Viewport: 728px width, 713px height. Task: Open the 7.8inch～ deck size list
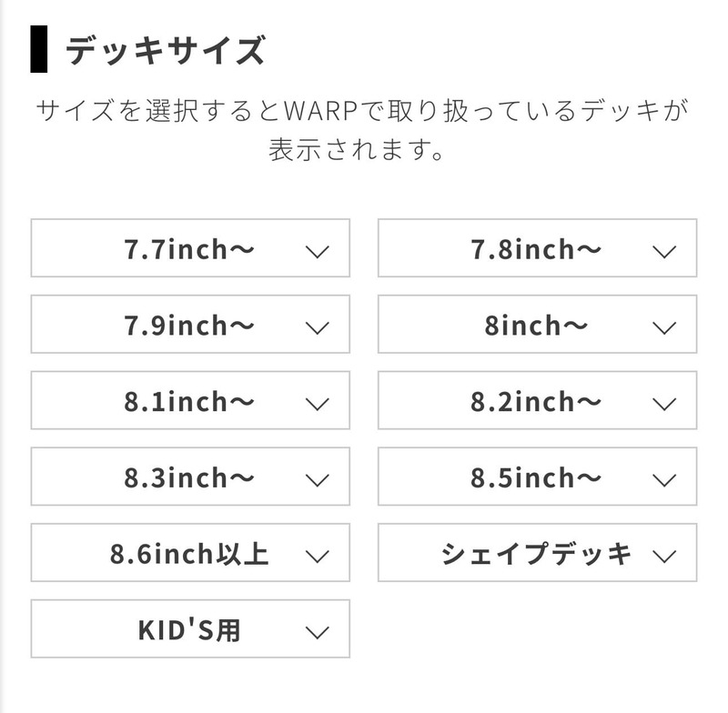pos(537,248)
